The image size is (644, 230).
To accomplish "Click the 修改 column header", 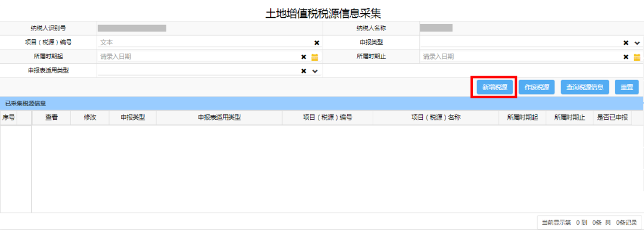I will coord(90,117).
